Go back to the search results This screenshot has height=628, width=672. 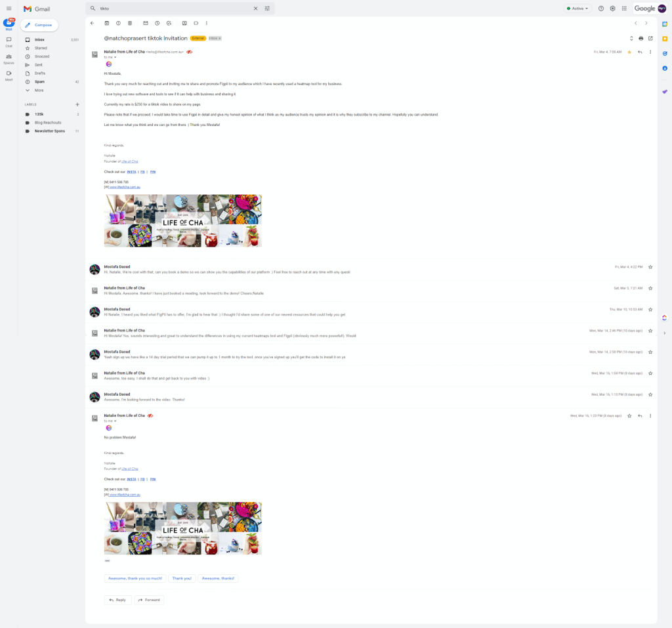[92, 23]
